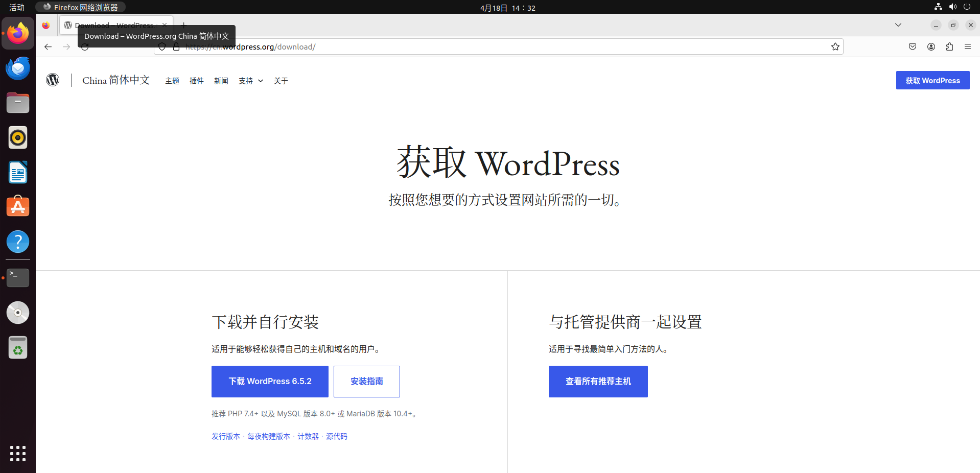Open the 安装指南 button
The height and width of the screenshot is (473, 980).
367,382
